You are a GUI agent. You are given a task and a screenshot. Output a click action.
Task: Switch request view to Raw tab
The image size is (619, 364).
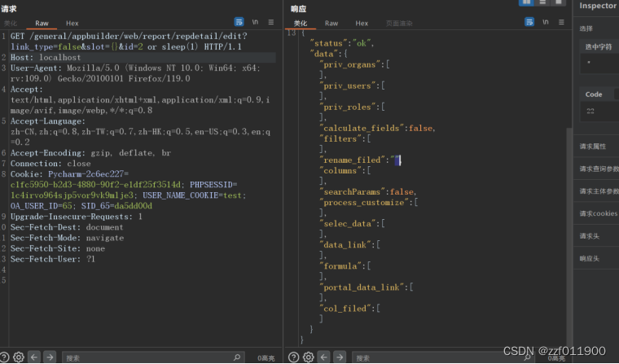coord(42,24)
